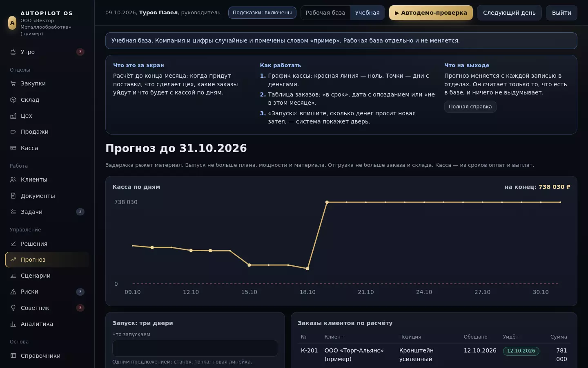Click the warning triangle icon for Риски
588x368 pixels.
click(x=13, y=292)
